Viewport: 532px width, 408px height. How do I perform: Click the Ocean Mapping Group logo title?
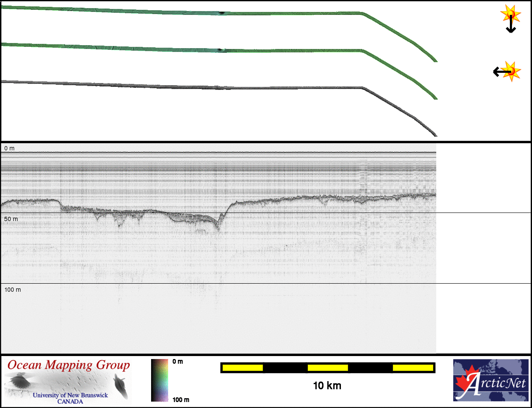(69, 365)
